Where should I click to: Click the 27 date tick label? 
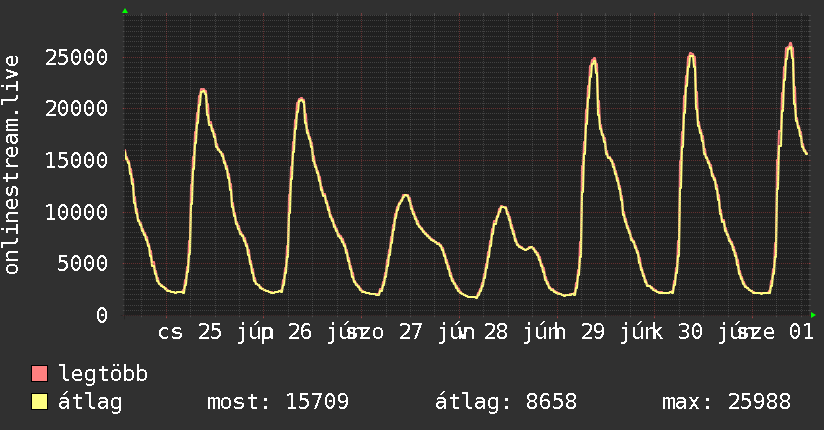point(410,332)
